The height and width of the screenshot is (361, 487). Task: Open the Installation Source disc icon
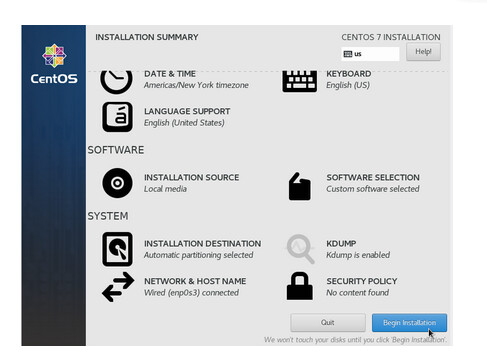117,183
